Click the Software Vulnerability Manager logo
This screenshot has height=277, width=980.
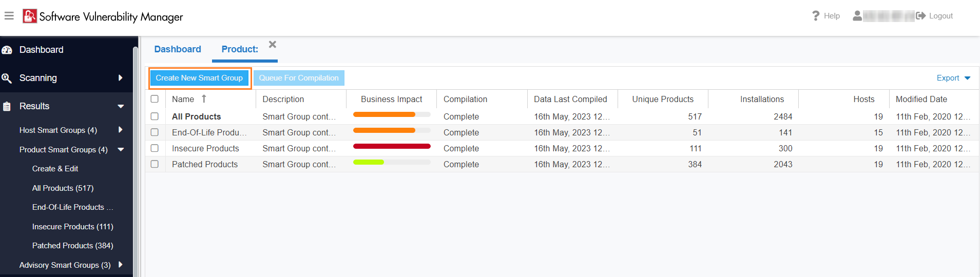pos(30,16)
